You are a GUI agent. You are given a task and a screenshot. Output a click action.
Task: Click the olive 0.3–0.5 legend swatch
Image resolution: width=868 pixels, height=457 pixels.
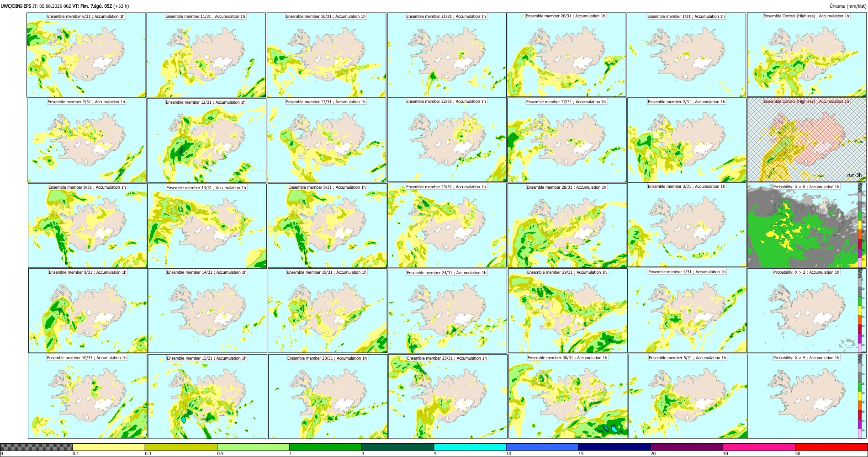[x=181, y=447]
